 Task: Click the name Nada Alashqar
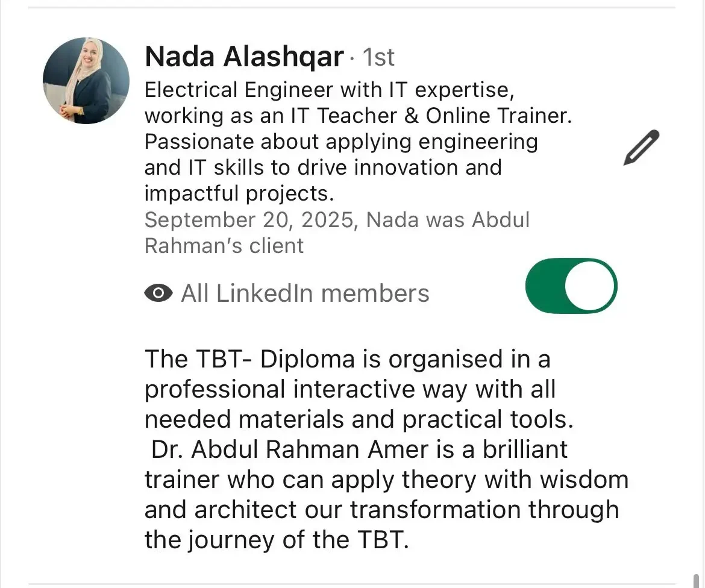tap(244, 57)
